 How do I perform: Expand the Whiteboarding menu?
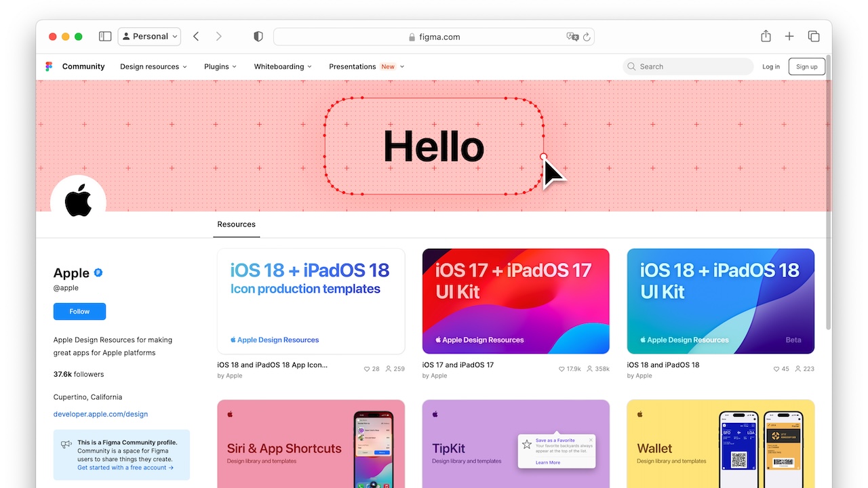click(x=283, y=66)
